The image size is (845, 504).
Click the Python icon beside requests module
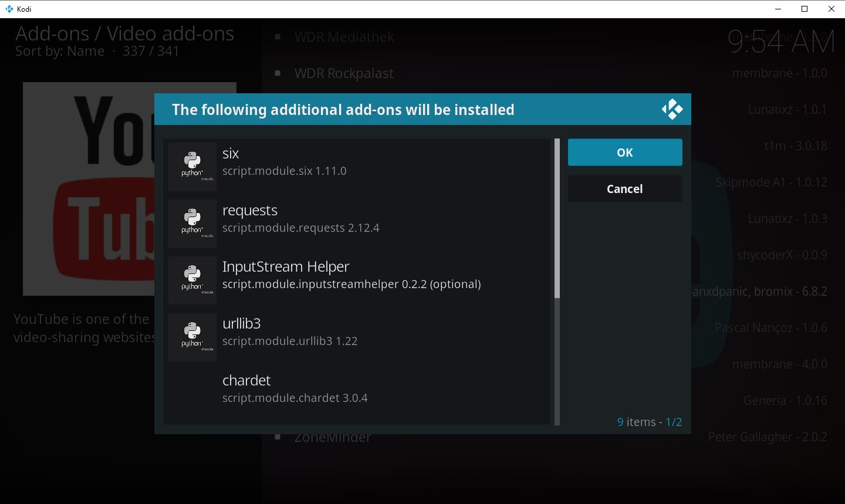192,223
